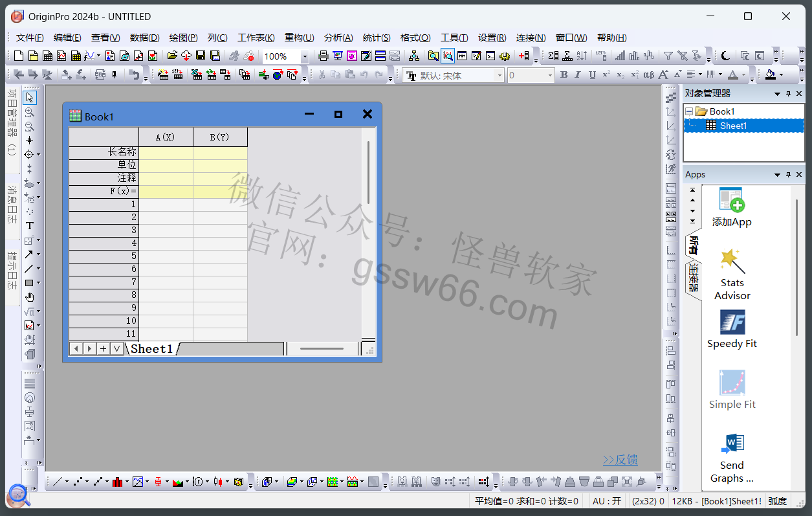This screenshot has width=812, height=516.
Task: Open the 分析(A) menu
Action: coord(338,38)
